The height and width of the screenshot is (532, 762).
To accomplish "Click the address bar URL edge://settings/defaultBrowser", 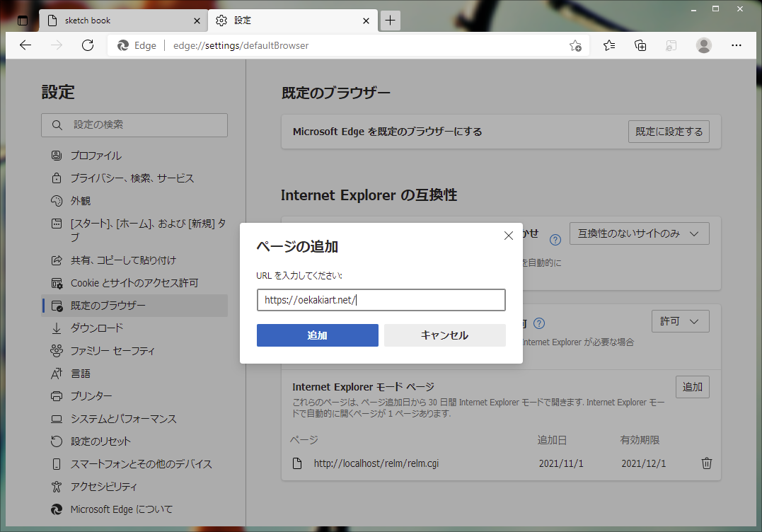I will tap(241, 46).
